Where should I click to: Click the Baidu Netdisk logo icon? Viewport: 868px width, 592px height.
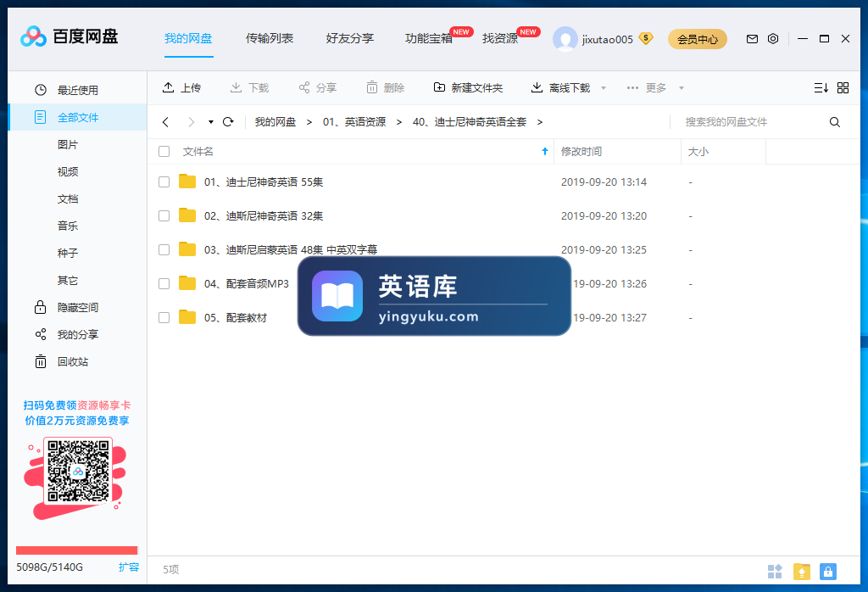pos(33,36)
